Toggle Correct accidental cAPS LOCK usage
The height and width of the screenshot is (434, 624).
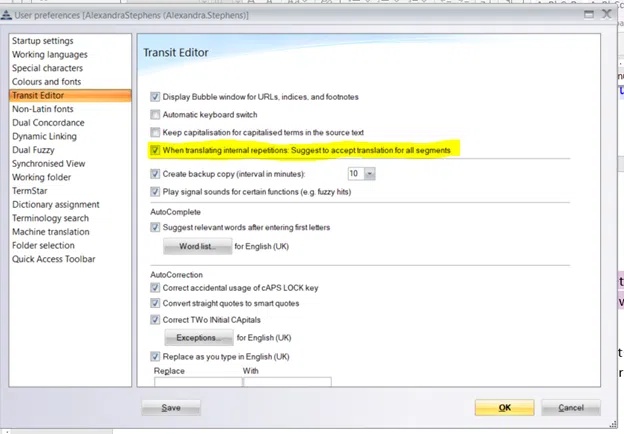pos(155,288)
